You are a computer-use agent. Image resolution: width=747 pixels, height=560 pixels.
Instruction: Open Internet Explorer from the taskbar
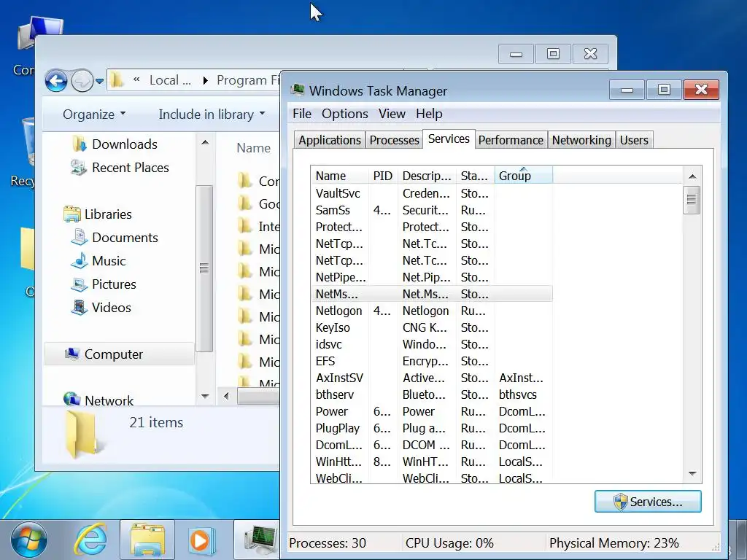pyautogui.click(x=90, y=540)
